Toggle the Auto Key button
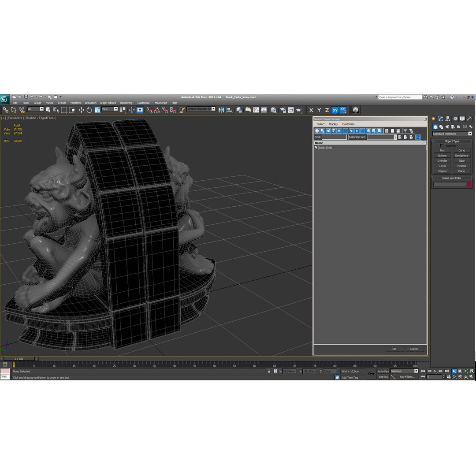Image resolution: width=476 pixels, height=476 pixels. (x=383, y=371)
